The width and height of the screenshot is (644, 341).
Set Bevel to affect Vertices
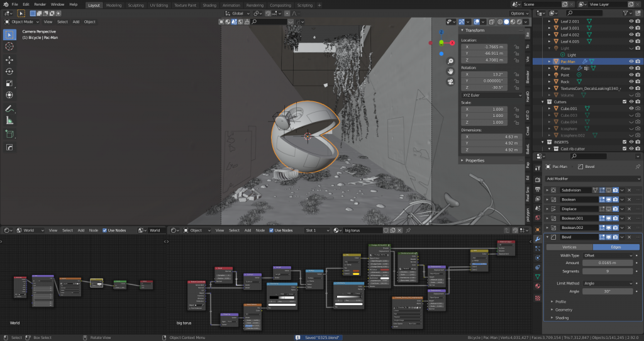(569, 247)
